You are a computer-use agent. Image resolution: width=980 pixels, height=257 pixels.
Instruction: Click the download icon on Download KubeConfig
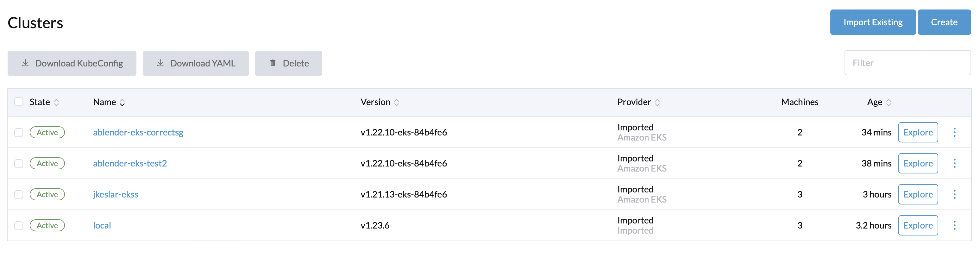(26, 63)
